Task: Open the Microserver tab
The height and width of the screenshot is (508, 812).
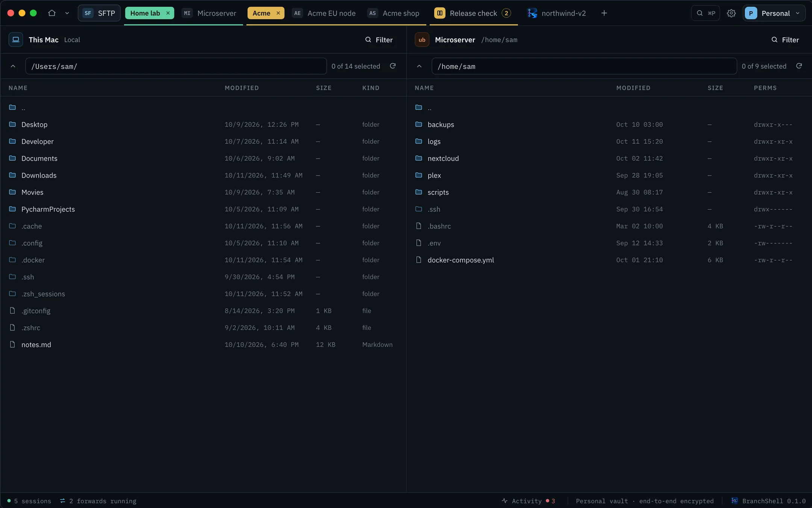Action: (209, 13)
